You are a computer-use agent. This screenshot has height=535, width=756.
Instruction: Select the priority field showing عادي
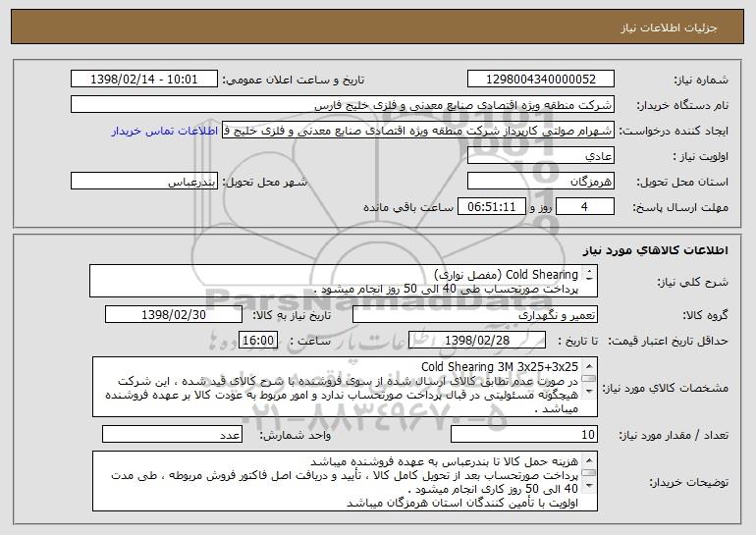click(540, 156)
